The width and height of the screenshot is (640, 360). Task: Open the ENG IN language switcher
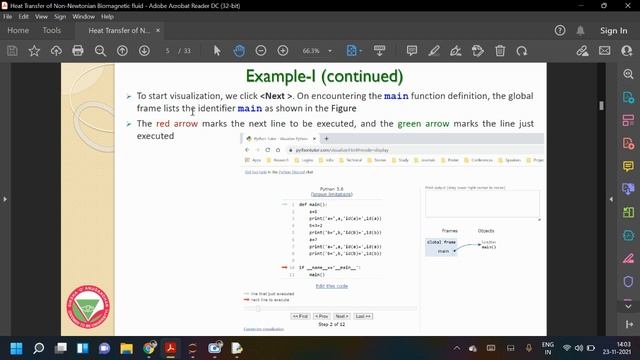click(x=548, y=348)
